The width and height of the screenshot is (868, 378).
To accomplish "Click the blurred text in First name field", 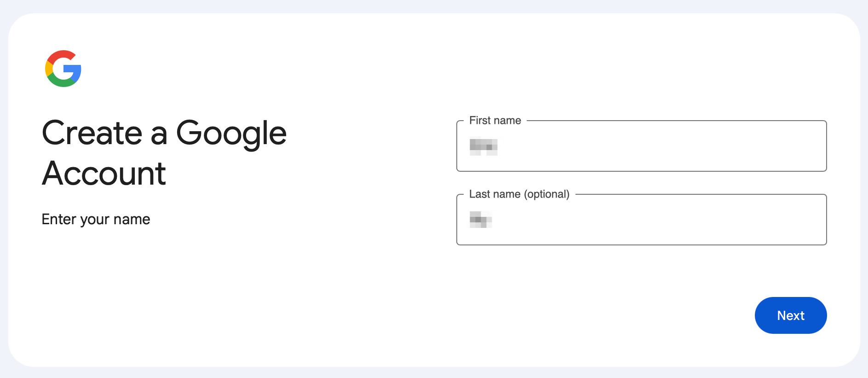I will [x=483, y=146].
